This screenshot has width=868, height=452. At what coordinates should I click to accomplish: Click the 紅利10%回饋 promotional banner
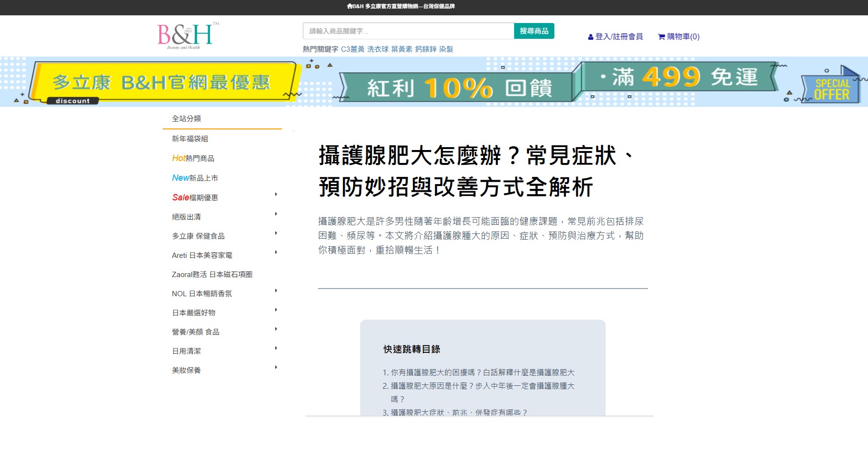point(460,87)
